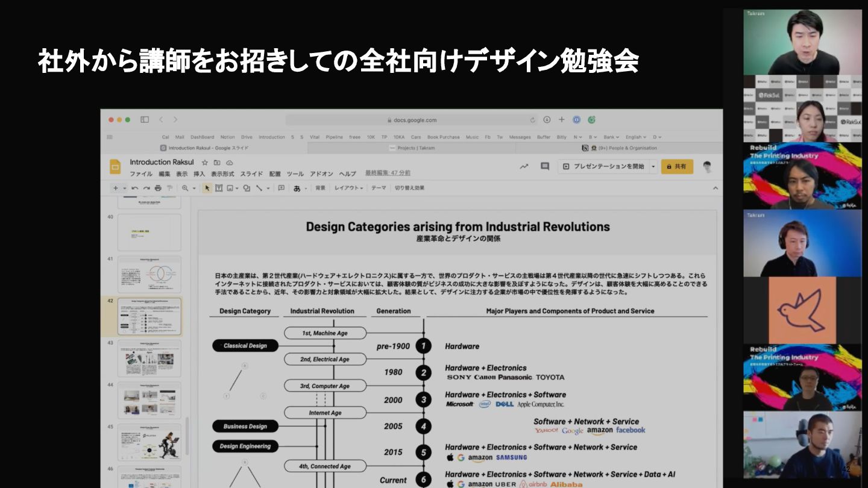Select the text box tool
The width and height of the screenshot is (868, 488).
(219, 188)
